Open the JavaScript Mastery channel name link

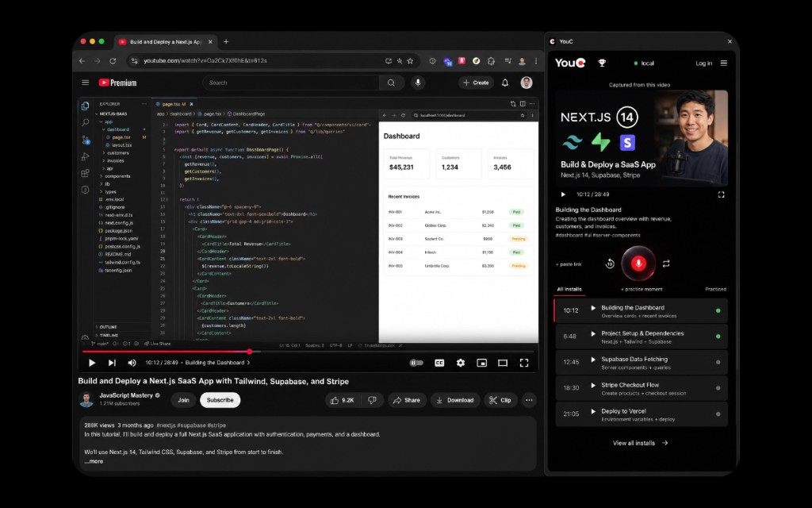point(126,395)
